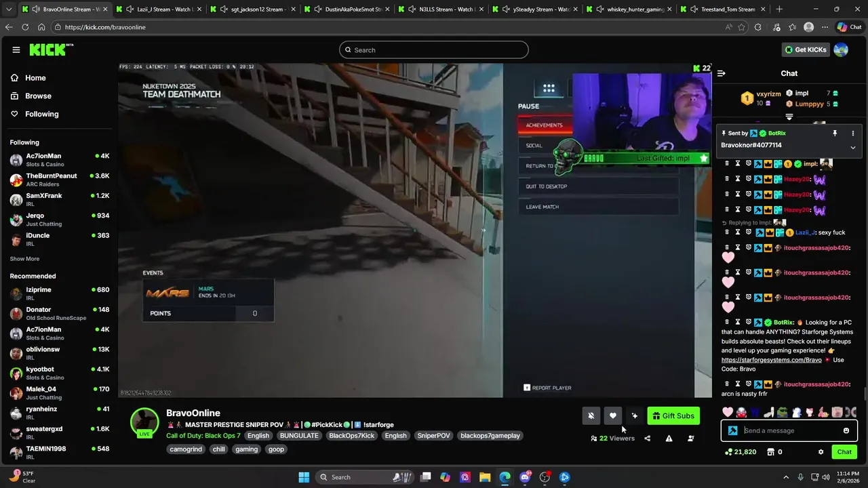Report the stream with the warning triangle icon

tap(669, 439)
